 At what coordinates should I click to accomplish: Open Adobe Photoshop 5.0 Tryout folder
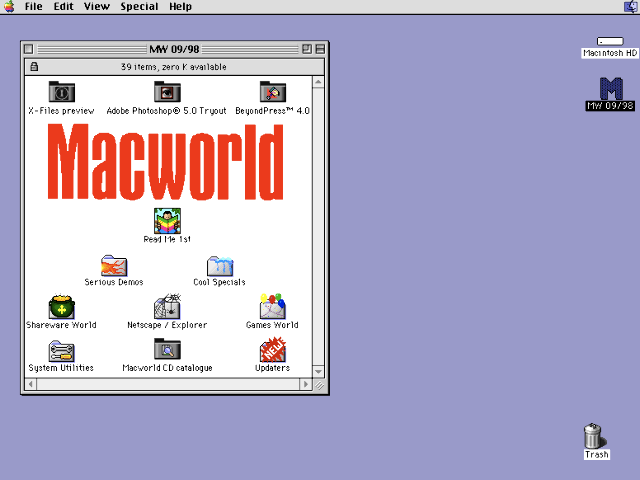(167, 92)
